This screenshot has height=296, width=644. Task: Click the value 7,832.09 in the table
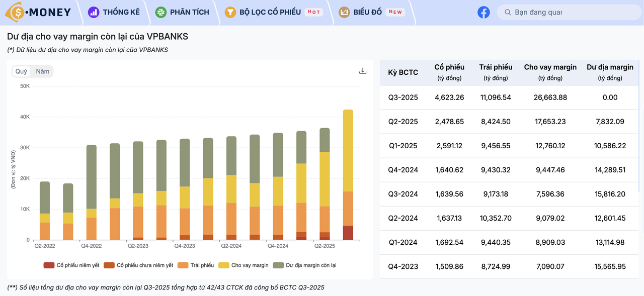[x=610, y=122]
